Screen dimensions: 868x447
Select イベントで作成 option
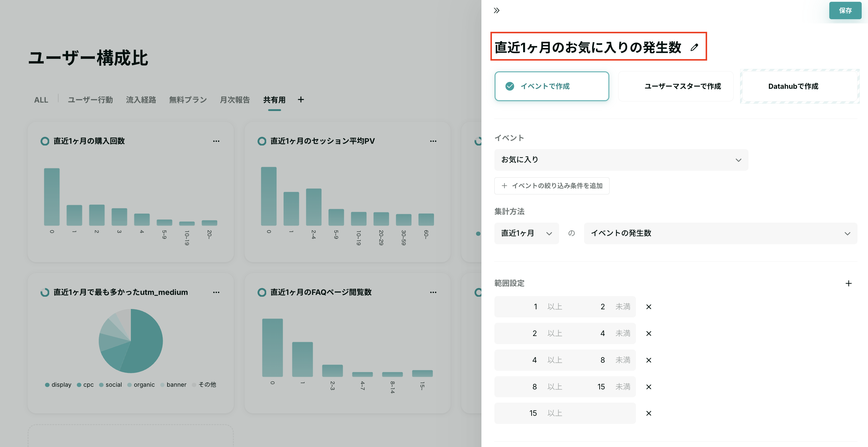pos(551,86)
